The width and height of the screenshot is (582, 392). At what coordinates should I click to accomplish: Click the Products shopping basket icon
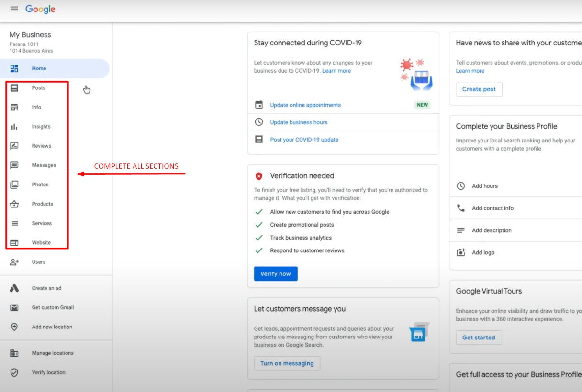[x=14, y=204]
